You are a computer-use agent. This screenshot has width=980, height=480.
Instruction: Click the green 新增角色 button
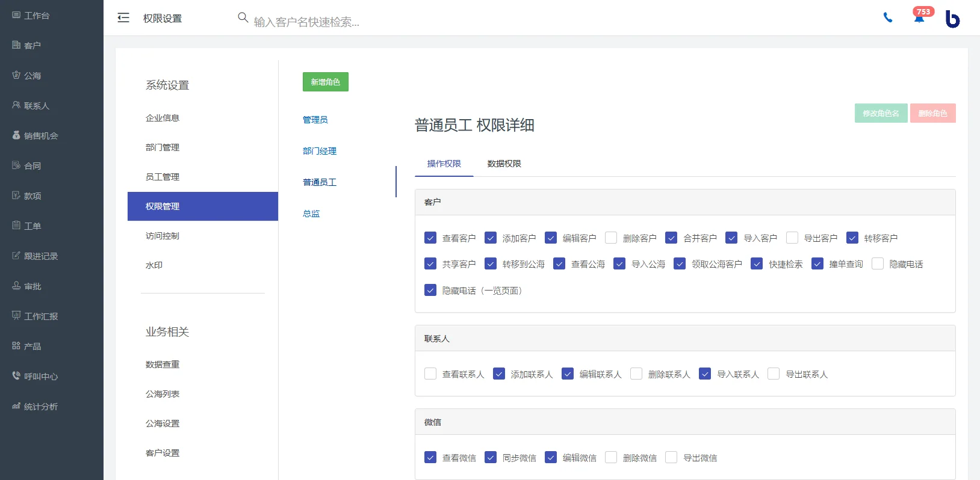click(326, 82)
